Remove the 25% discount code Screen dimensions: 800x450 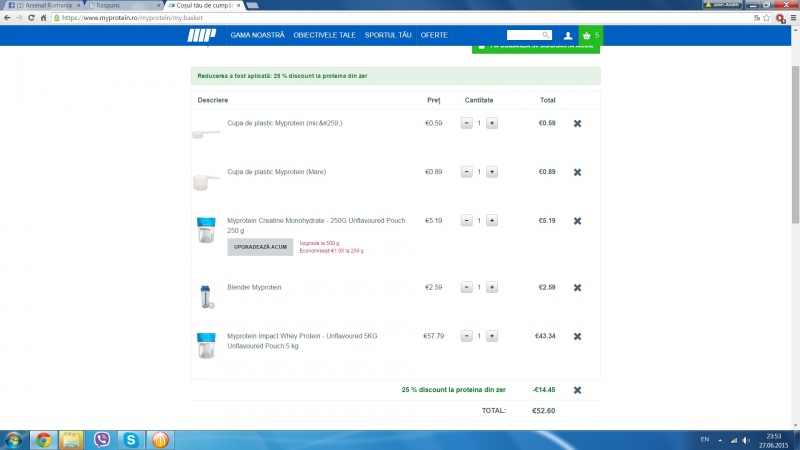(577, 390)
